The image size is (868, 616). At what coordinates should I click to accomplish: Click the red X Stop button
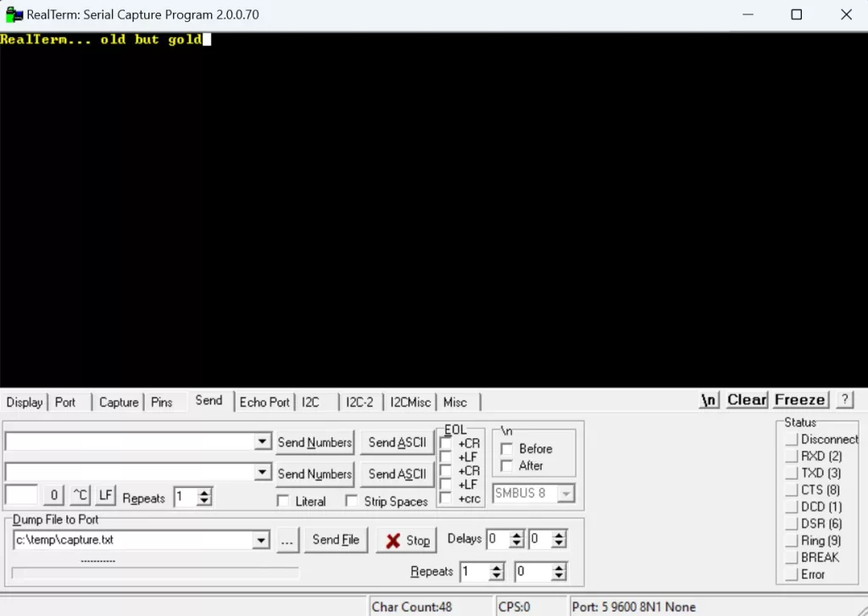[407, 541]
